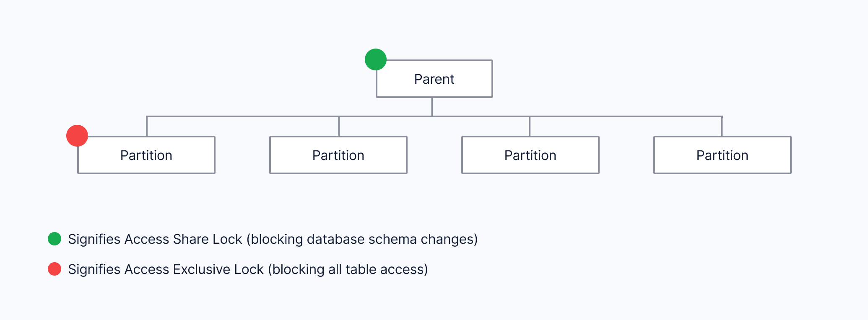Image resolution: width=868 pixels, height=320 pixels.
Task: Click the second Partition box from the left
Action: (338, 155)
